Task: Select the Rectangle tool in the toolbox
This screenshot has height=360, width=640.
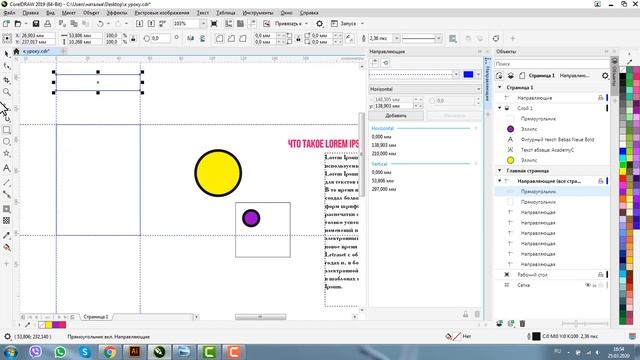Action: click(7, 130)
